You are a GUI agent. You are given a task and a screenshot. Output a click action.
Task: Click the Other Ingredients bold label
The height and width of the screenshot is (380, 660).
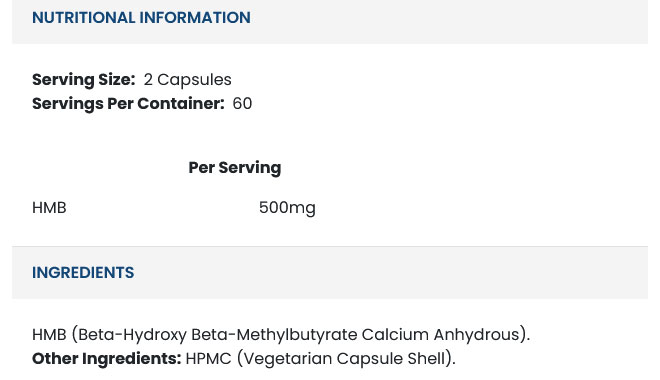coord(106,359)
